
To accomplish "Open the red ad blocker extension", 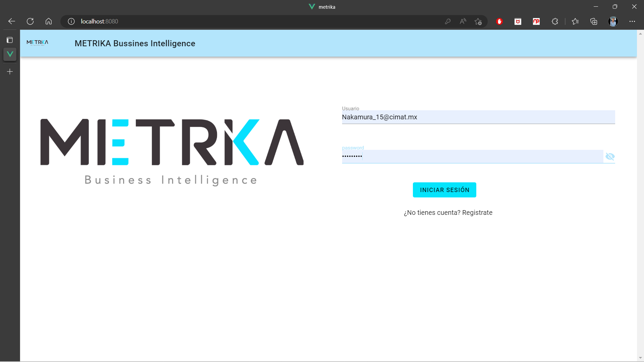I will (x=499, y=21).
